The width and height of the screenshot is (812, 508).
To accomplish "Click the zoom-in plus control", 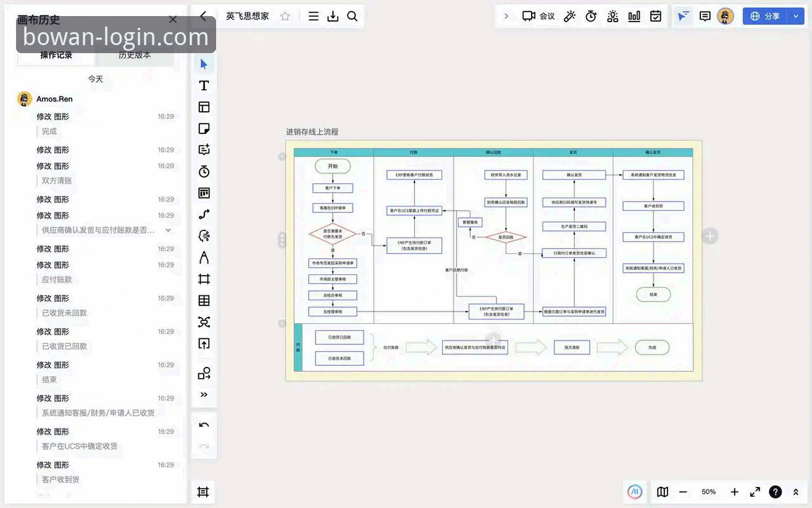I will tap(734, 492).
